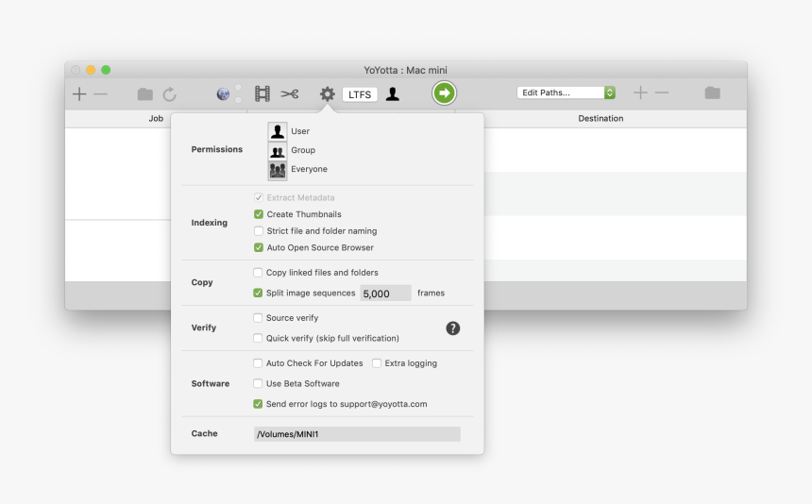Select the User permissions icon
Screen dimensions: 812x504
coord(278,131)
